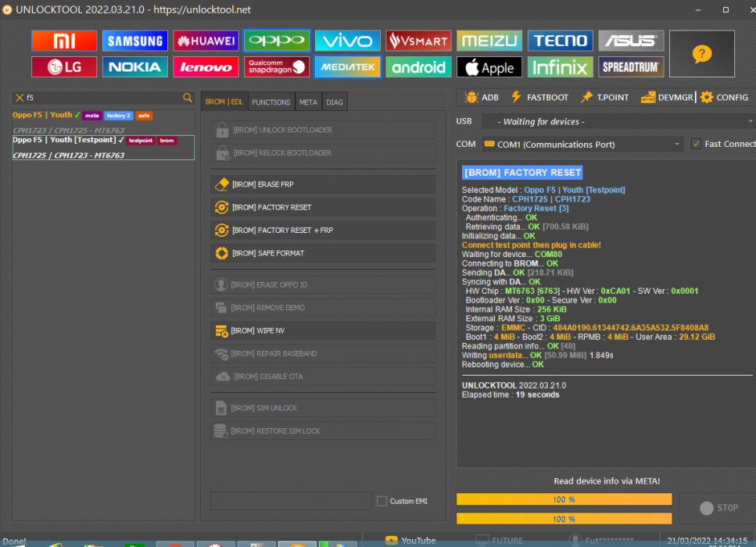Image resolution: width=756 pixels, height=547 pixels.
Task: Open the ADB tool
Action: pos(481,98)
